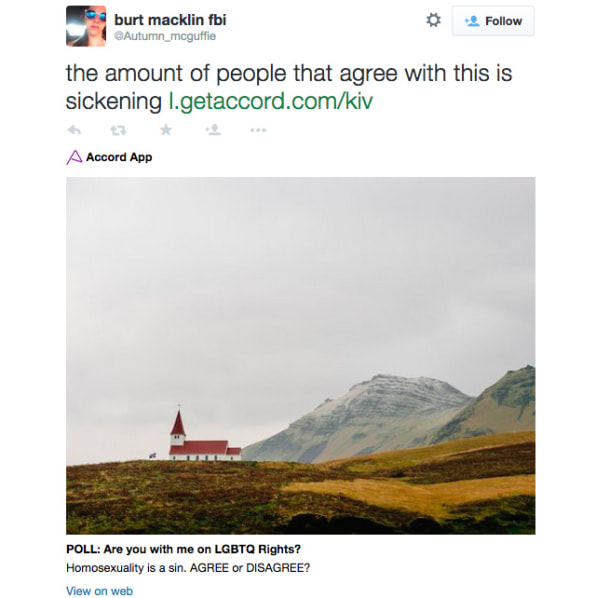Click the tweet text about people agreeing
596x598 pixels.
[x=289, y=87]
